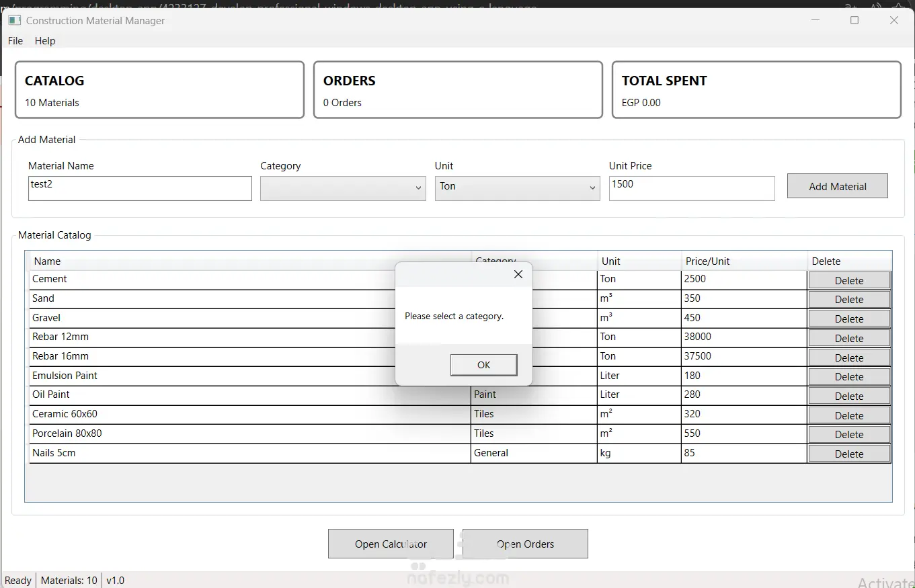Click the Open Orders button
915x588 pixels.
[525, 544]
